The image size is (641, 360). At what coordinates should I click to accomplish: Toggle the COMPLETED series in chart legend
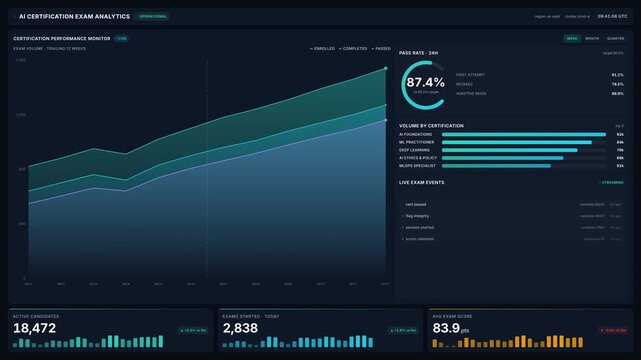(353, 49)
